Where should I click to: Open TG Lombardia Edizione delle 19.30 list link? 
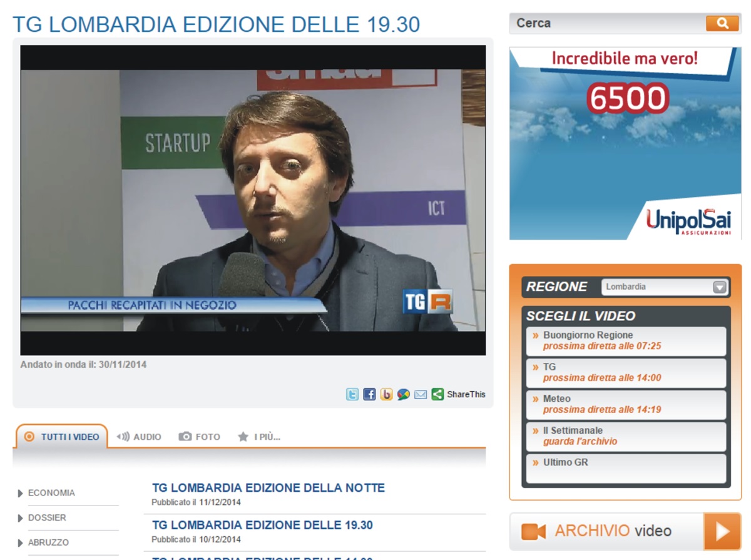(262, 525)
